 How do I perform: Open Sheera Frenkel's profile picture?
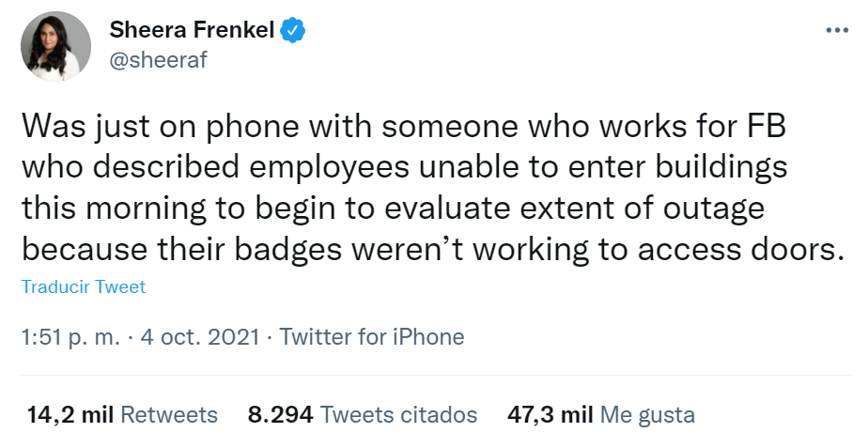tap(56, 46)
